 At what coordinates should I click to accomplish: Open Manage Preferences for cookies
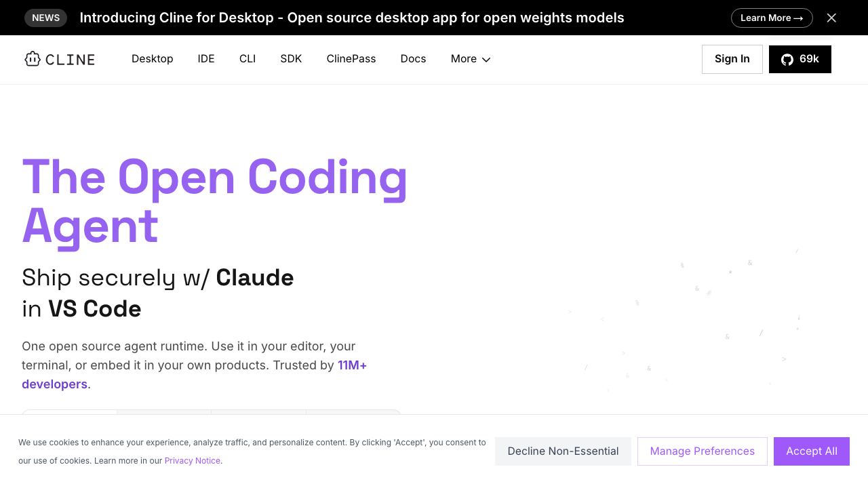703,451
